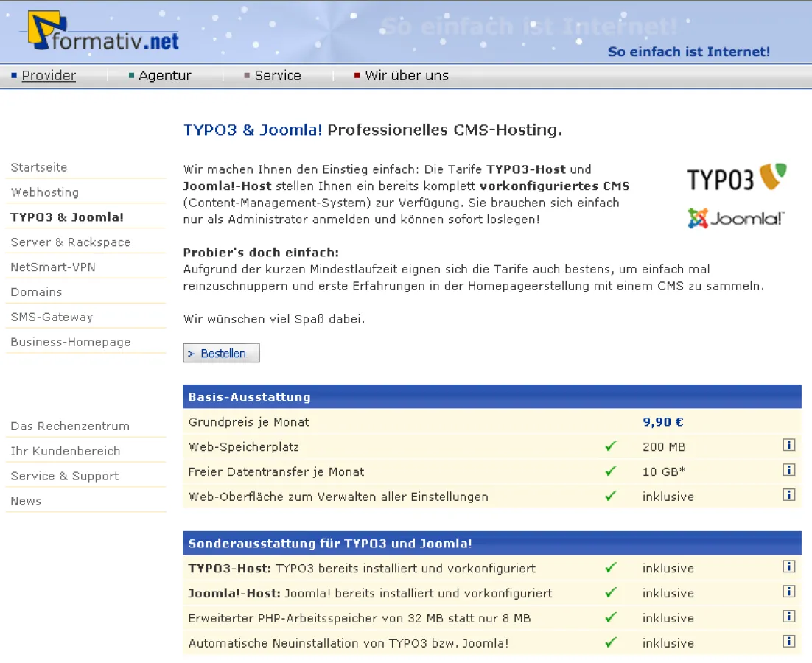
Task: Click info icon next to Web-Oberfläche row
Action: [789, 495]
